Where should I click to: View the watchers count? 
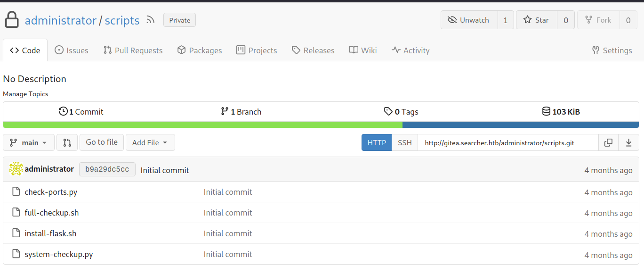point(506,20)
